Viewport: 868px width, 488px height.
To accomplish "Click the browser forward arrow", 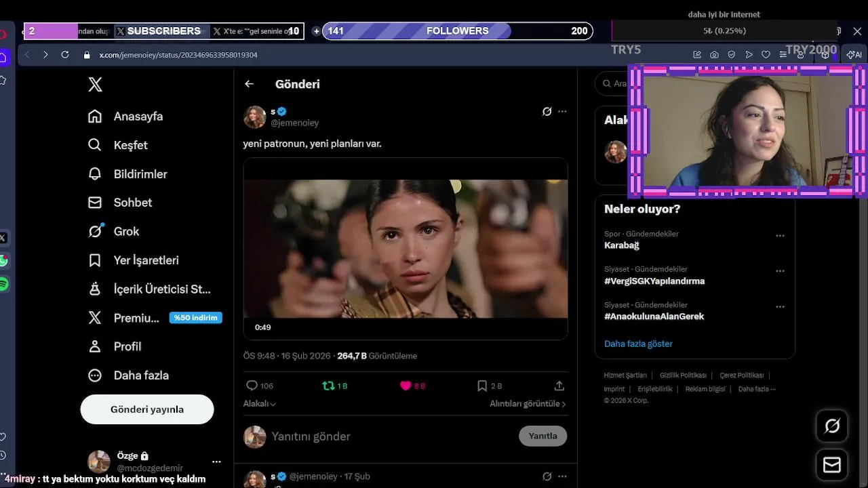I will pos(45,55).
